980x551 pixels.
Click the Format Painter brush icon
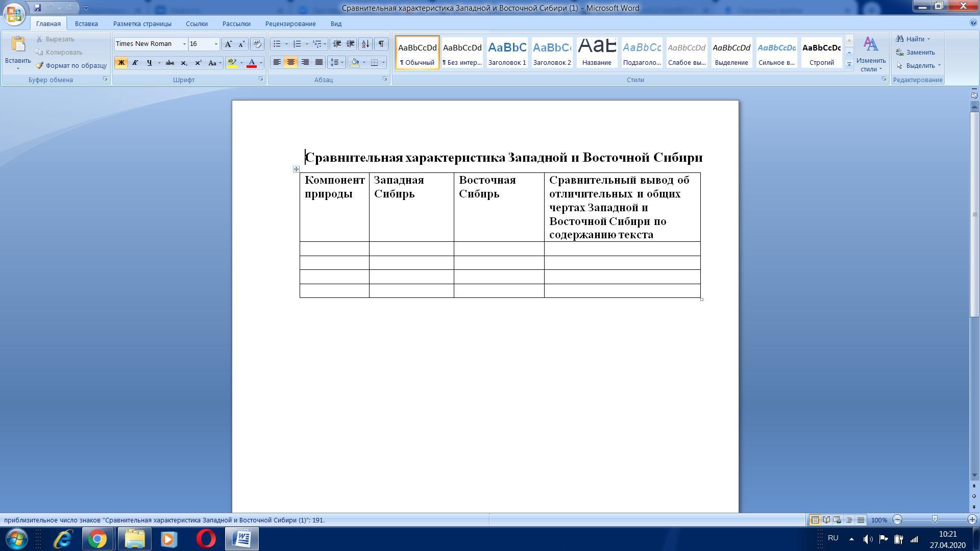[x=40, y=66]
